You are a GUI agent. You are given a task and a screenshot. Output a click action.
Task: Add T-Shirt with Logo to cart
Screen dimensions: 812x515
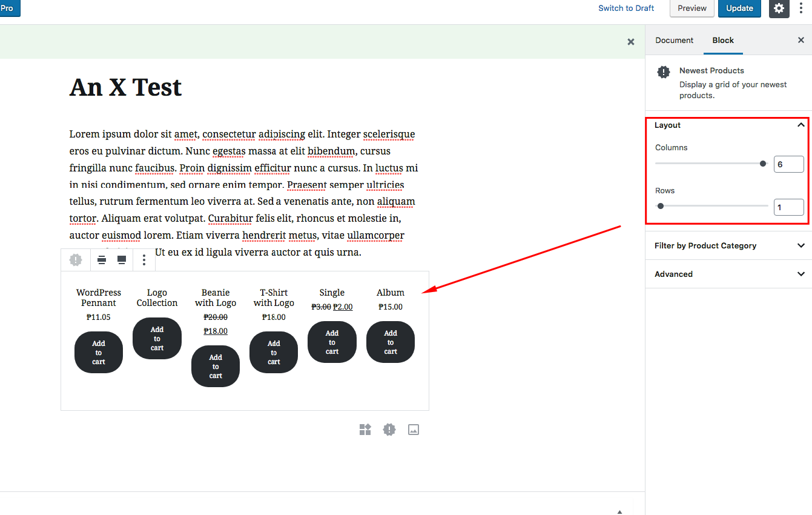tap(274, 352)
